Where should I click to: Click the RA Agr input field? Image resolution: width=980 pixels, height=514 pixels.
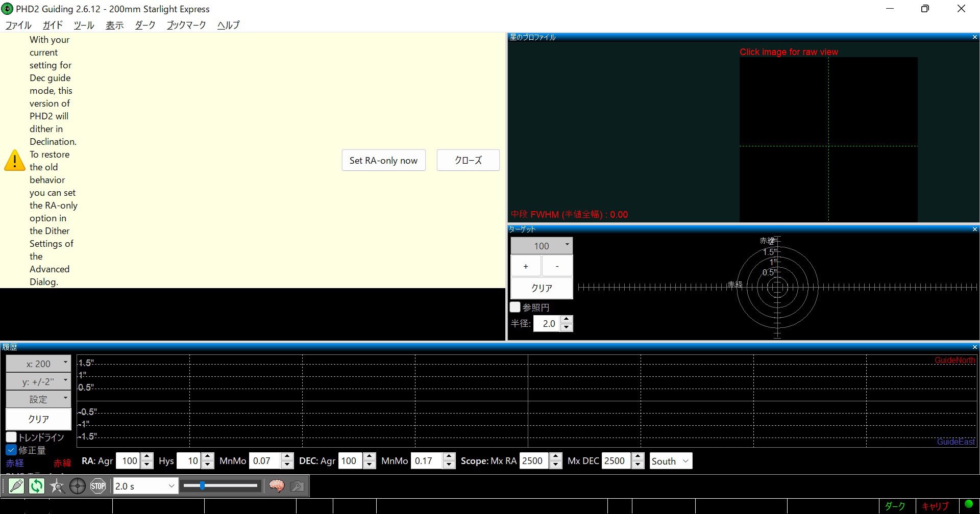click(x=129, y=461)
